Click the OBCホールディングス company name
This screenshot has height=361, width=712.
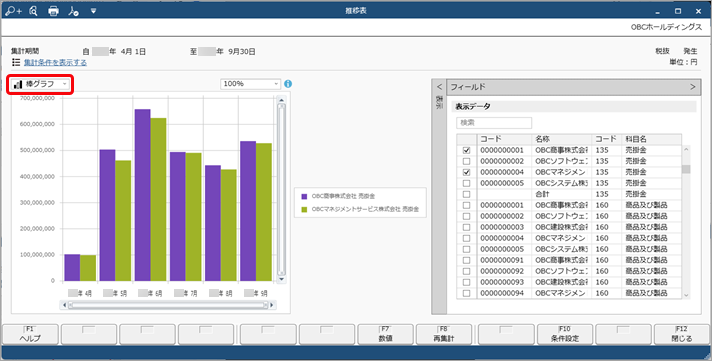[666, 27]
